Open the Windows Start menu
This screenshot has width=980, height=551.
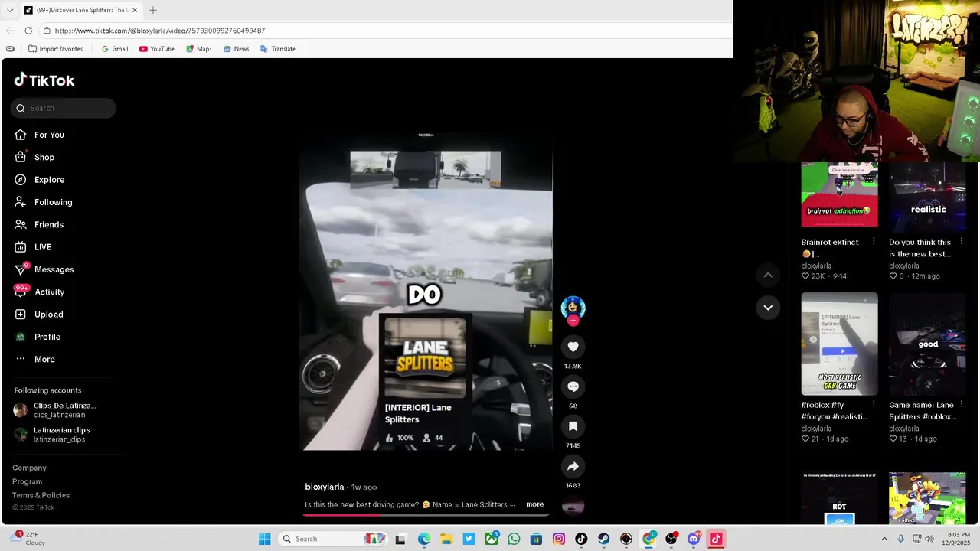click(x=264, y=539)
